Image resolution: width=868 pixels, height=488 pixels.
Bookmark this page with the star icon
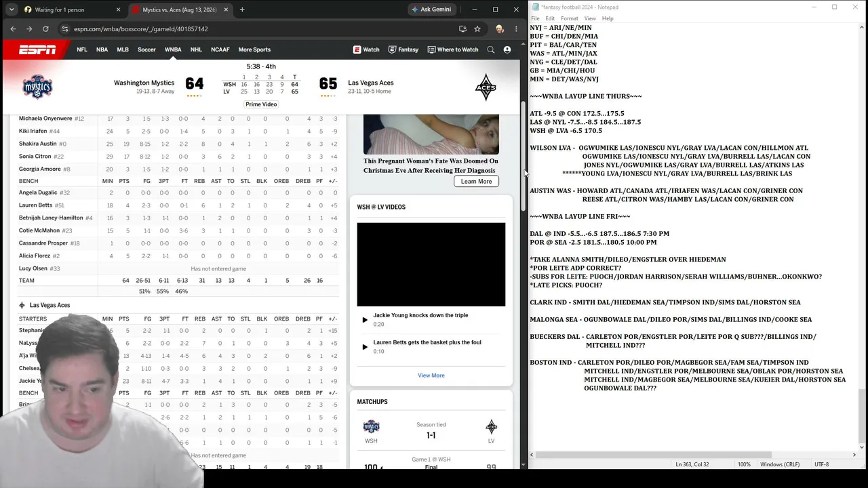tap(477, 29)
